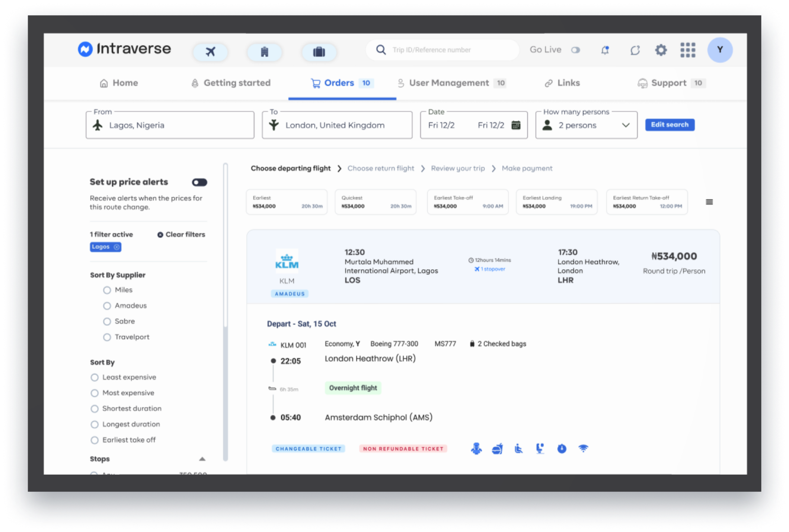Expand the How many persons dropdown

625,125
